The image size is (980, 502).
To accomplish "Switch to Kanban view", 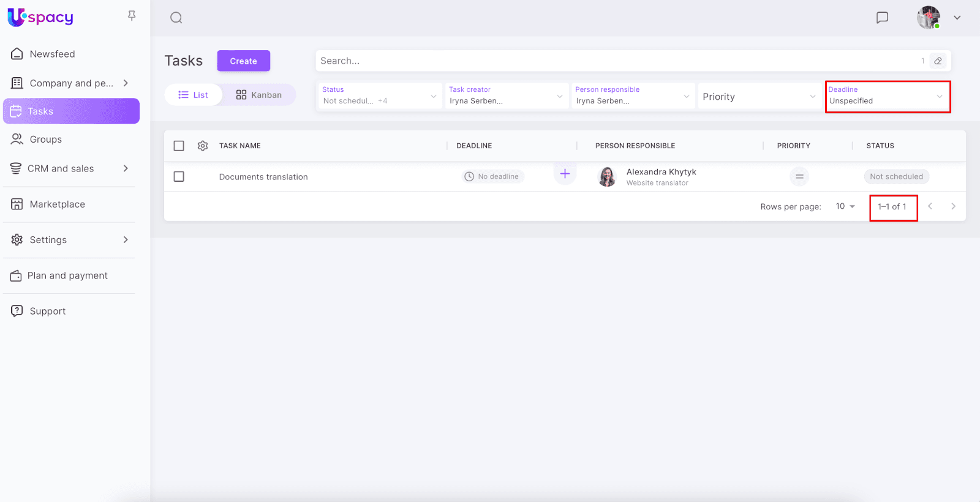I will click(259, 95).
